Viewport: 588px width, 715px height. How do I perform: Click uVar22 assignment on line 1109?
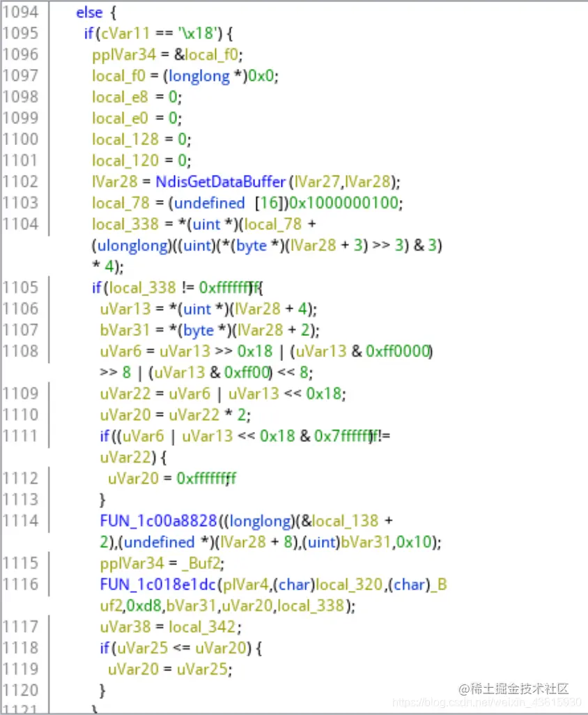pyautogui.click(x=125, y=394)
